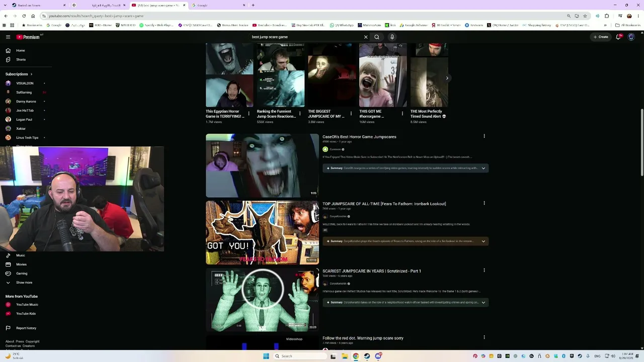The width and height of the screenshot is (644, 362).
Task: Open options for 'This Egyptian Horror Game' short
Action: 249,114
